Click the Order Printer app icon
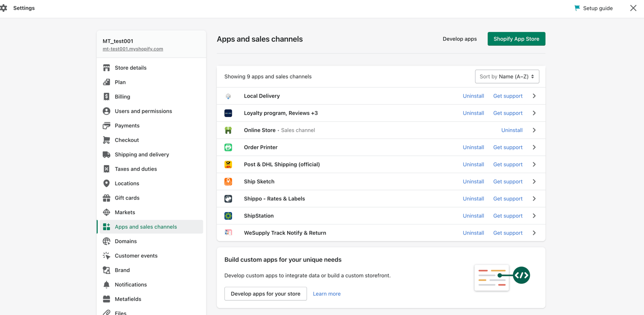This screenshot has width=644, height=315. [x=228, y=148]
